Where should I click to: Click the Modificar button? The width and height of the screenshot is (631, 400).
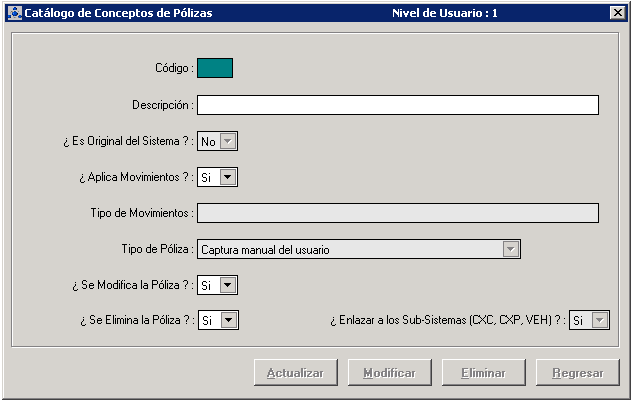pos(389,373)
